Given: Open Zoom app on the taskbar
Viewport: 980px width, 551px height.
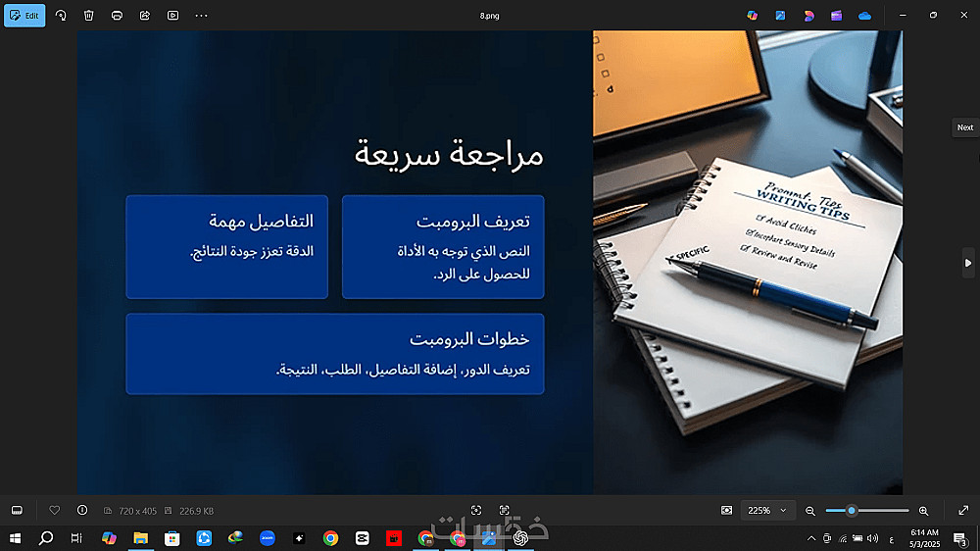Looking at the screenshot, I should pos(268,538).
